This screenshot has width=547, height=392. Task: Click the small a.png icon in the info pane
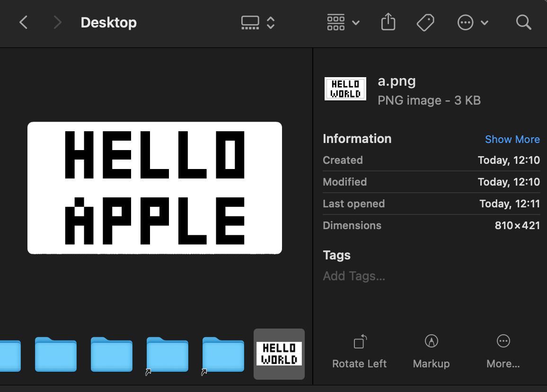coord(345,89)
